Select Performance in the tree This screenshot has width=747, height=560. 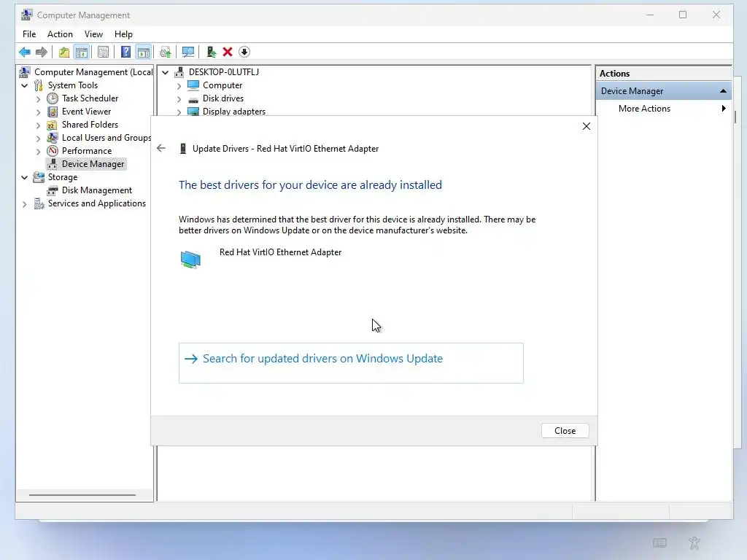[87, 150]
